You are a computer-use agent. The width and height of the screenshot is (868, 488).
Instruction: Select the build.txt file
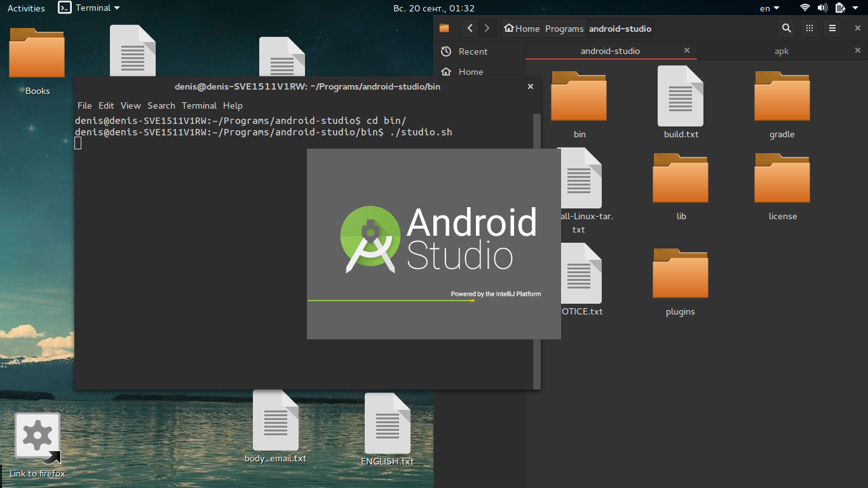pyautogui.click(x=681, y=103)
